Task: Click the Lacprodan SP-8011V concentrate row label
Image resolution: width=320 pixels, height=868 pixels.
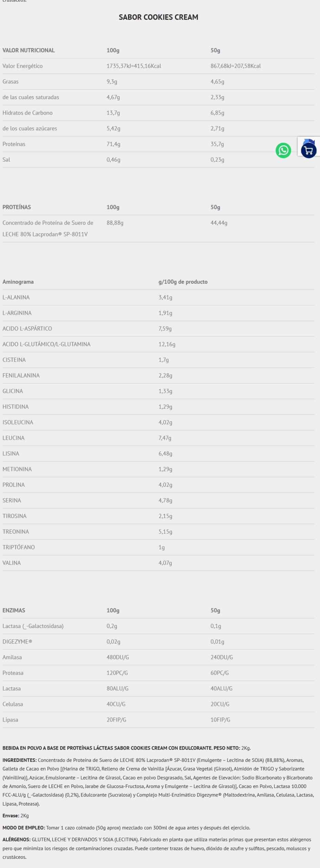Action: [48, 228]
